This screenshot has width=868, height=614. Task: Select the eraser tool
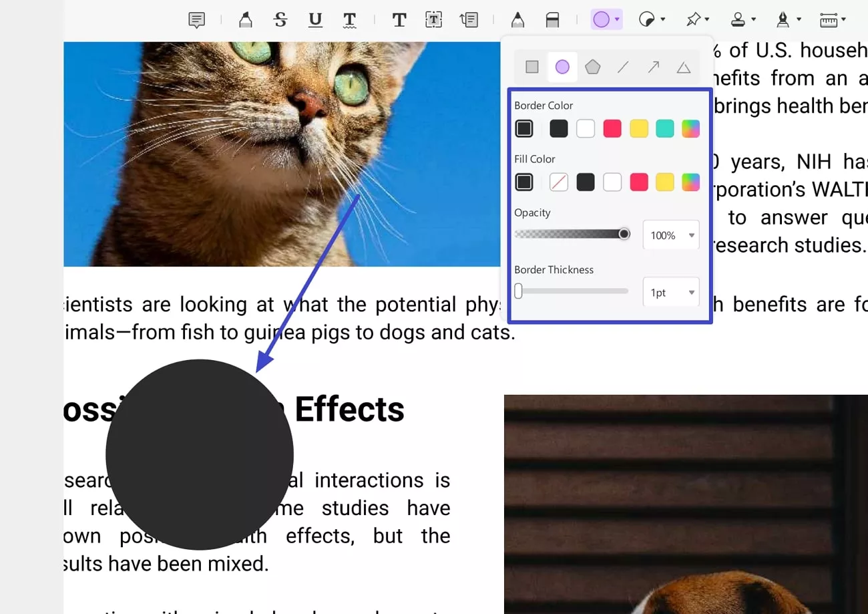[552, 20]
